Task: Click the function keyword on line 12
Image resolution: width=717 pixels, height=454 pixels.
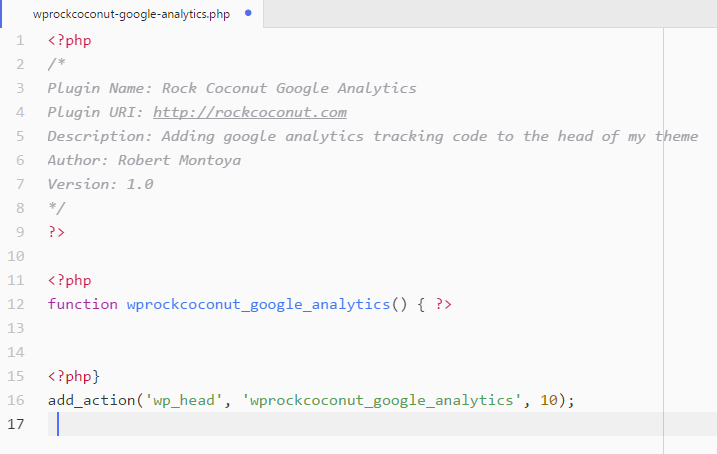Action: pyautogui.click(x=83, y=304)
